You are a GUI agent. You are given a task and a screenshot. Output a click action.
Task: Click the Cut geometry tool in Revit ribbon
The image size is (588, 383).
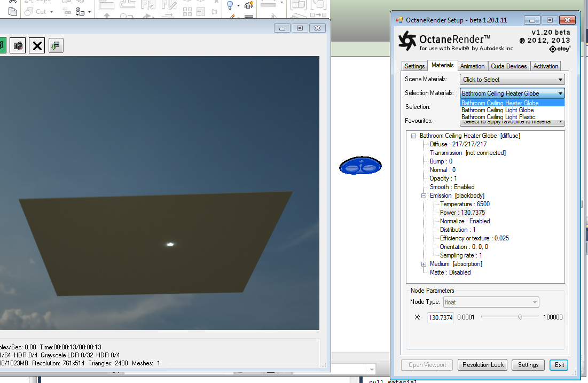pos(36,12)
